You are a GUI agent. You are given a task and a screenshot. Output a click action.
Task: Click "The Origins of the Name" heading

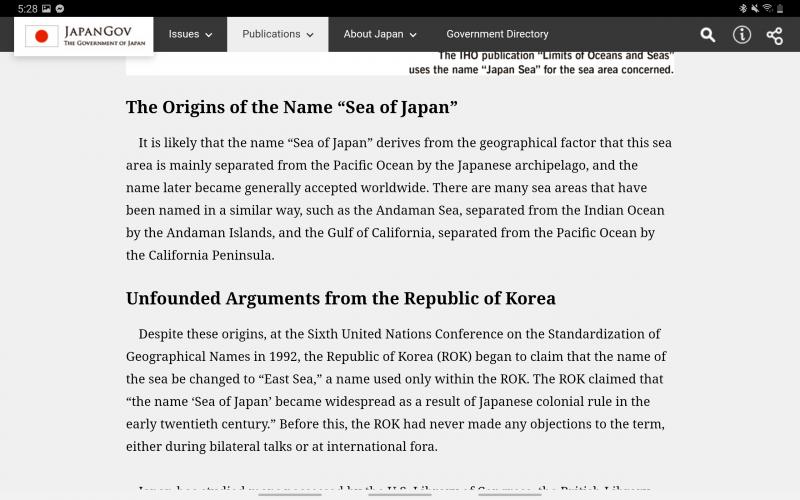point(292,107)
